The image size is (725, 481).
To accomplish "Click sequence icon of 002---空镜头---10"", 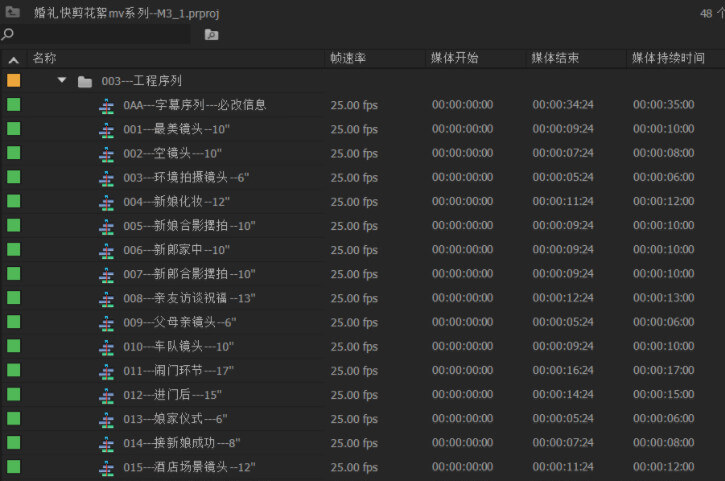I will click(106, 155).
